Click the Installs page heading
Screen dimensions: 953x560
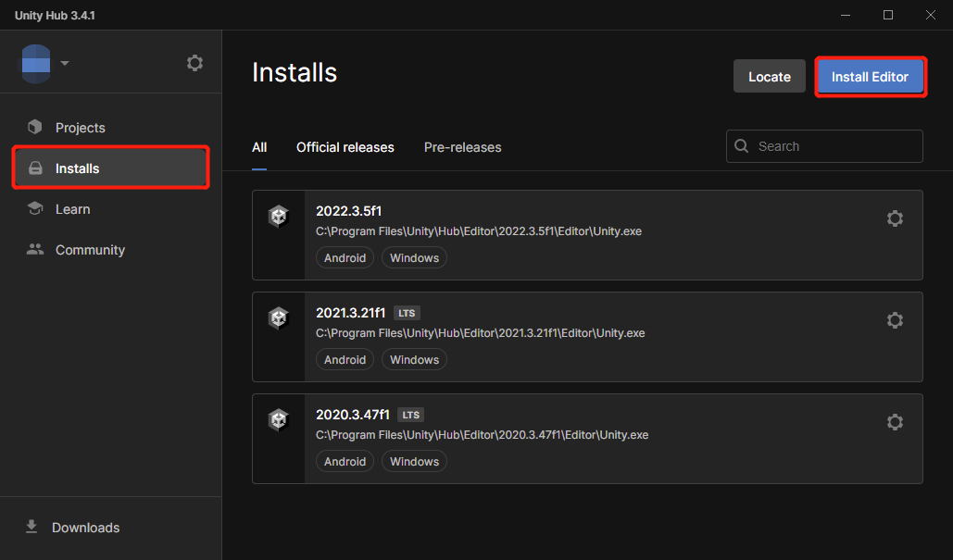(x=295, y=73)
